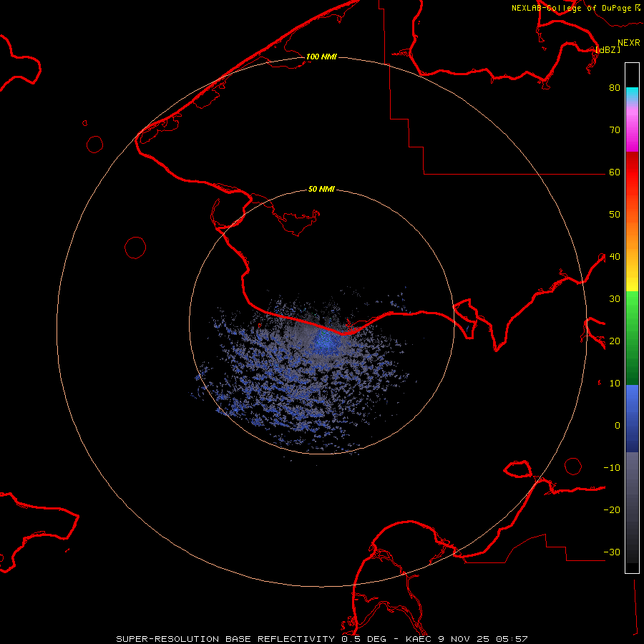Click the 70 dBZ tick label on the color scale

(x=615, y=130)
